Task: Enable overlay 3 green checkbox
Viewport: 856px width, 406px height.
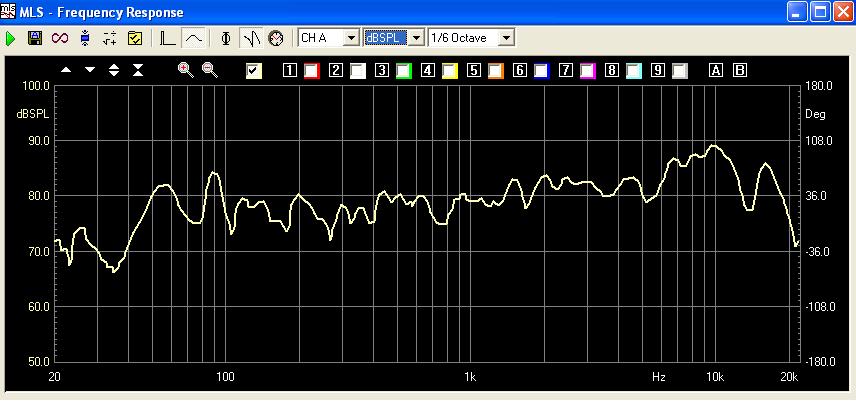Action: point(403,70)
